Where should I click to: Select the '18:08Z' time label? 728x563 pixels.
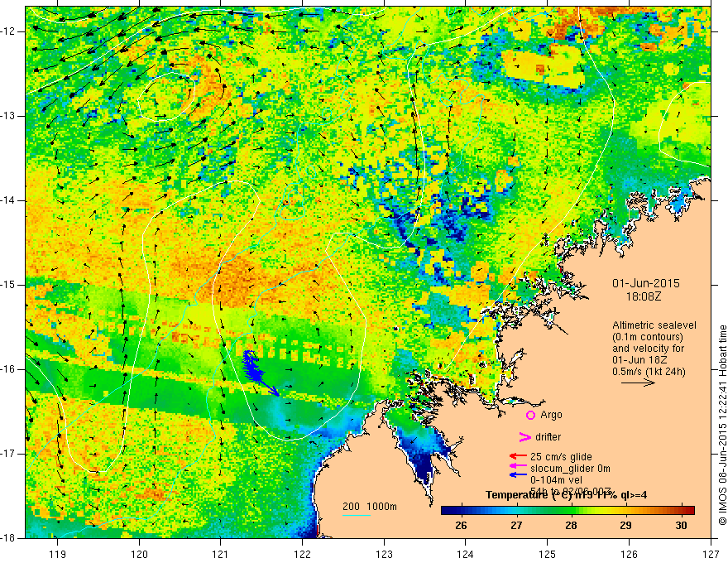[x=643, y=296]
